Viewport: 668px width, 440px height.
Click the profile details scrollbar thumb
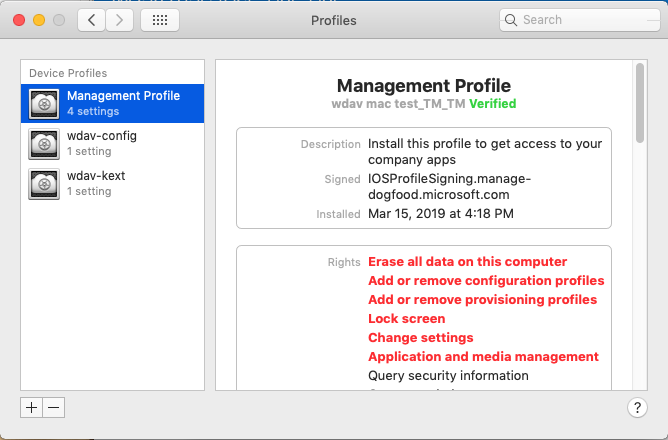[640, 103]
